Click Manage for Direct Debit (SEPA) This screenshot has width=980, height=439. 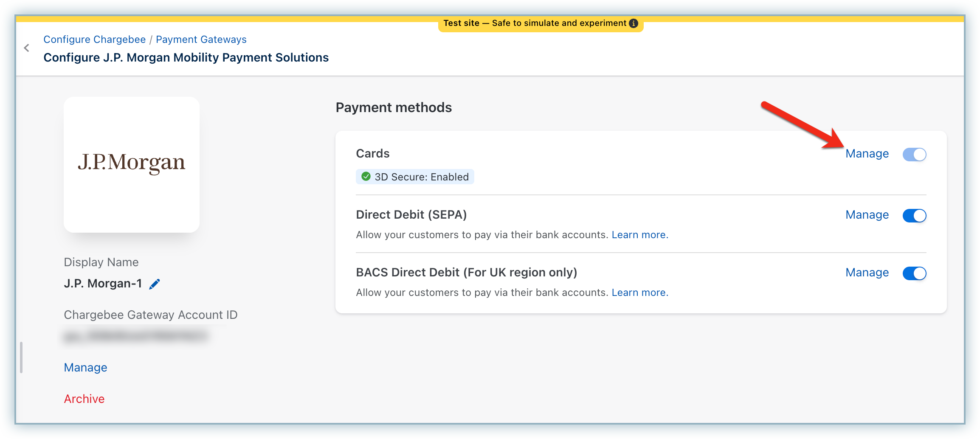(x=867, y=215)
